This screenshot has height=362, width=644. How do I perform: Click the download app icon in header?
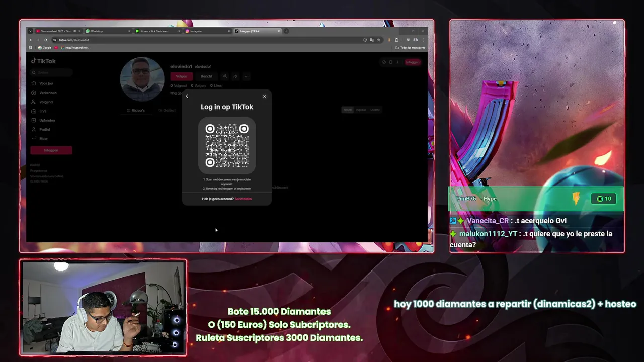pos(397,62)
